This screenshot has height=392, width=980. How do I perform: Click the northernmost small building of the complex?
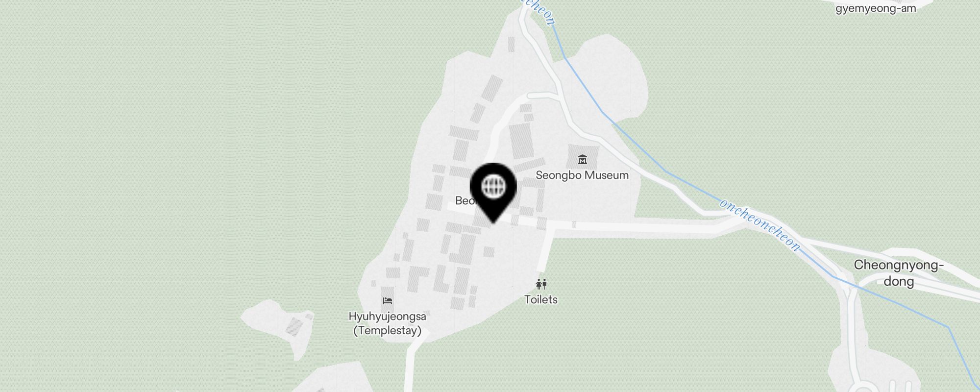click(x=512, y=44)
